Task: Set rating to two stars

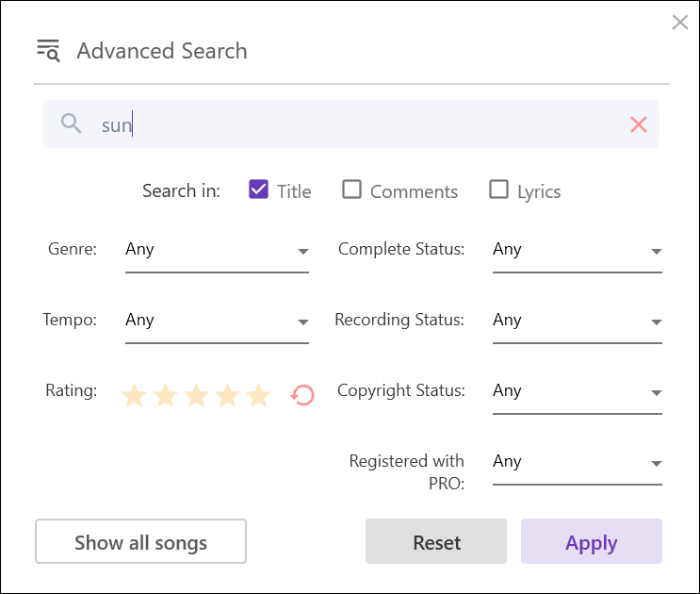Action: pyautogui.click(x=165, y=395)
